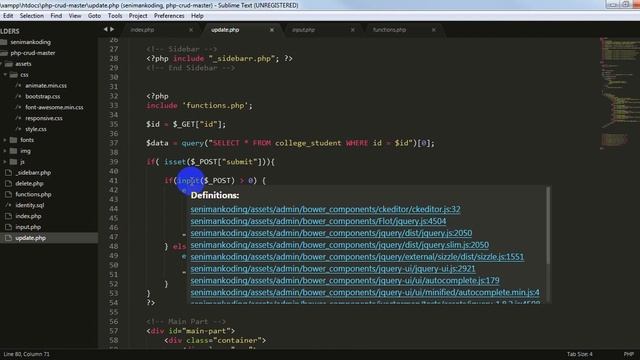Click the fonts folder icon

pyautogui.click(x=13, y=140)
